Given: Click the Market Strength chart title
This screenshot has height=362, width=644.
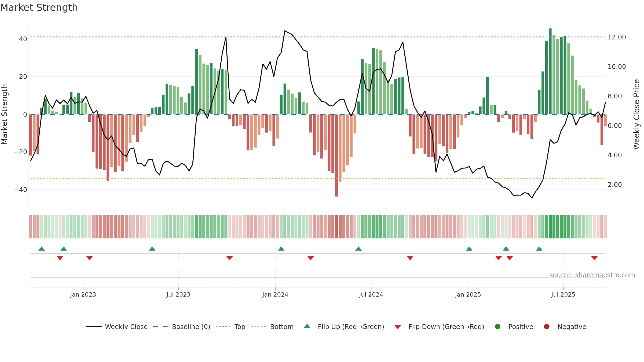Looking at the screenshot, I should click(39, 8).
